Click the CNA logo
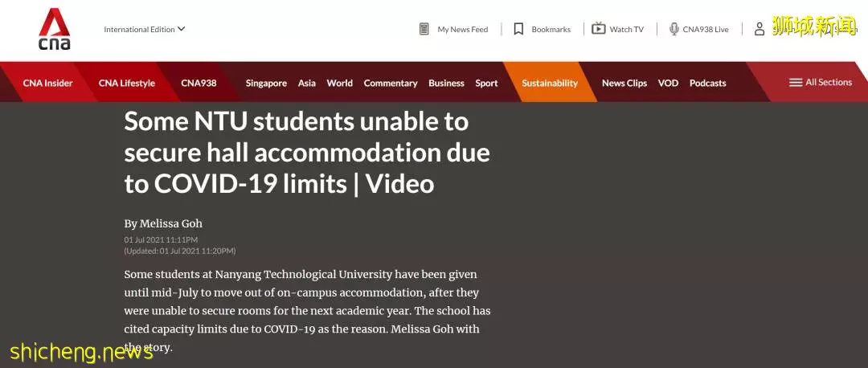Screen dimensions: 868x368 coord(55,29)
